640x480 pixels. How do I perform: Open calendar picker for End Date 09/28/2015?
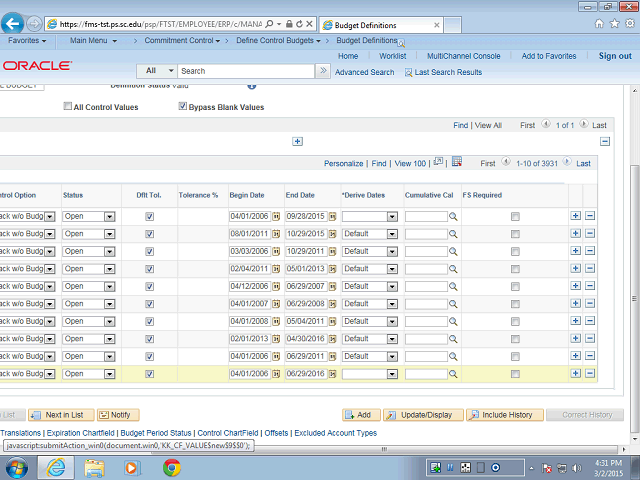point(333,217)
